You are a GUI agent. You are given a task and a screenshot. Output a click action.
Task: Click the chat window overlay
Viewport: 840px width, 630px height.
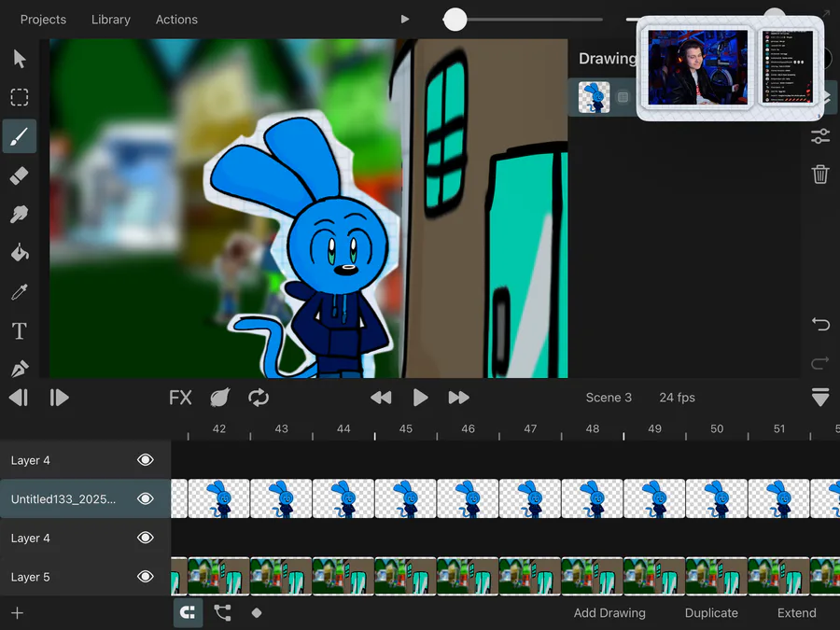click(788, 67)
